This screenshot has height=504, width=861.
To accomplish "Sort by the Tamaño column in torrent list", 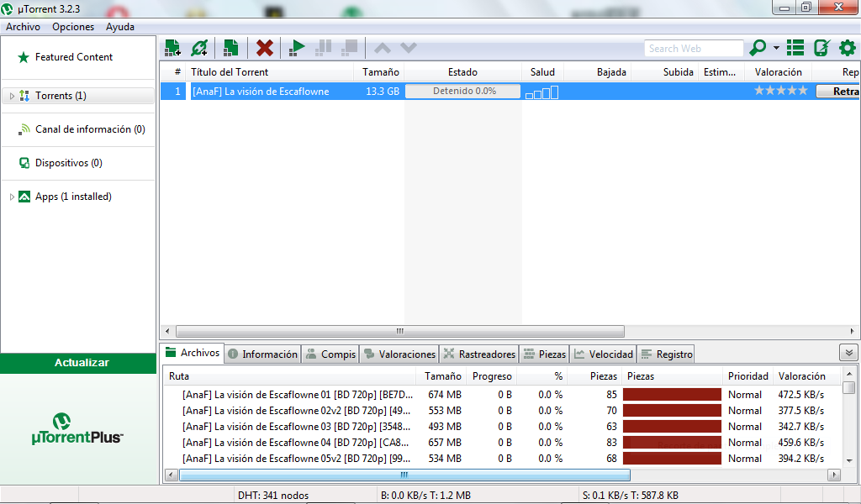I will point(380,72).
